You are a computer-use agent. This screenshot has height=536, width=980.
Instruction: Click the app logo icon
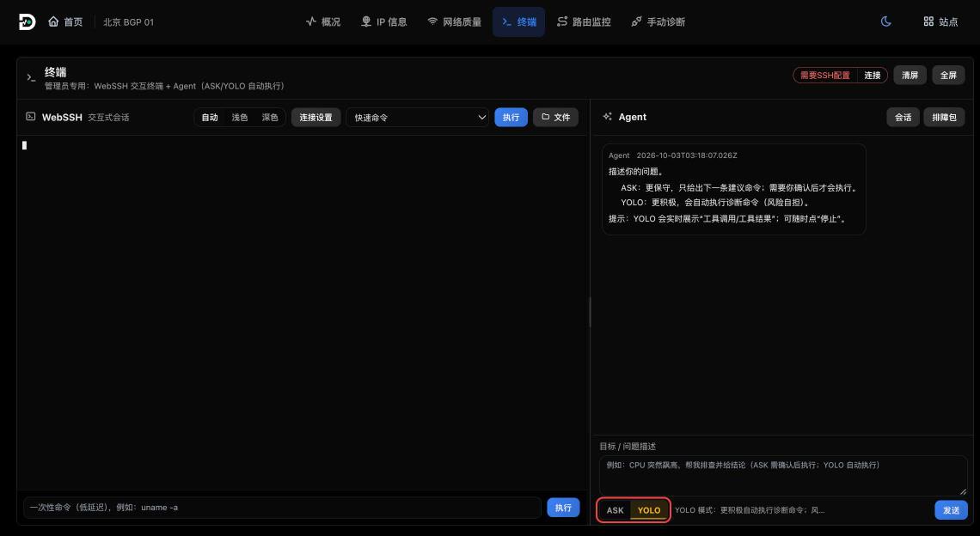[27, 21]
